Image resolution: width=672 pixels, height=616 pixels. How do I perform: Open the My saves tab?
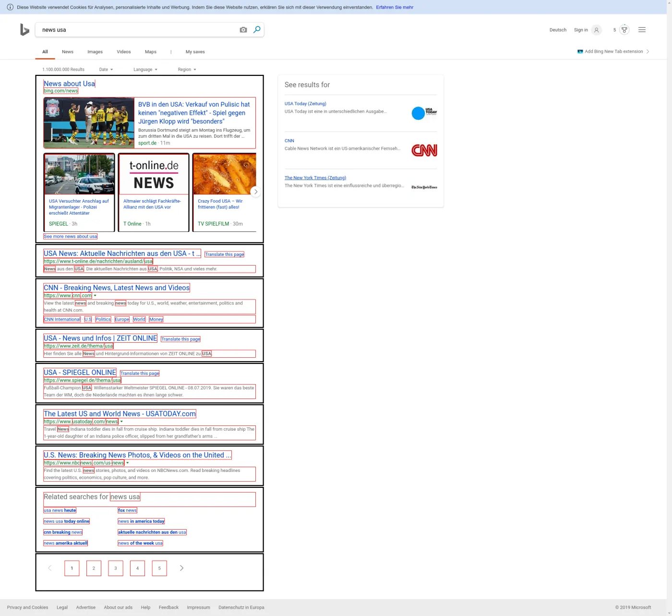(x=195, y=52)
